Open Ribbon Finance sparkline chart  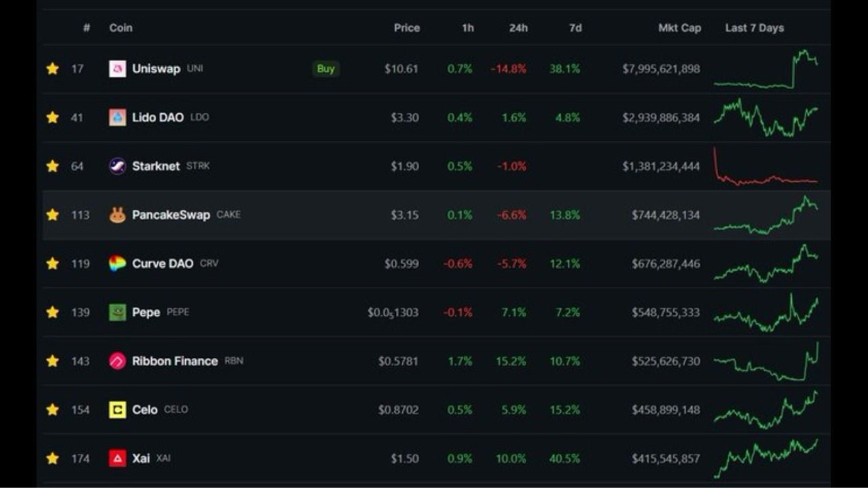pyautogui.click(x=766, y=361)
